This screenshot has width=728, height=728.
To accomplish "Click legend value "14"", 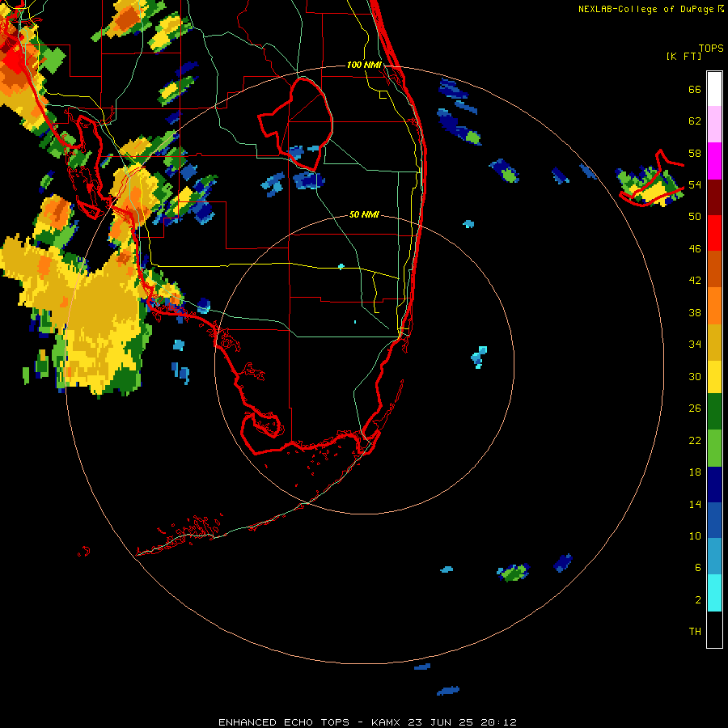I will tap(695, 504).
